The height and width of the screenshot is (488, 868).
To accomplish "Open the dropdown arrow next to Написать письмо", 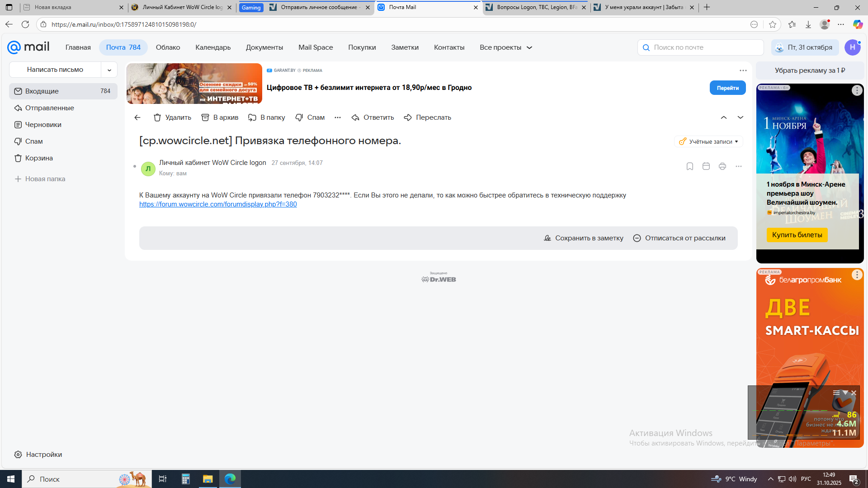I will pos(109,70).
